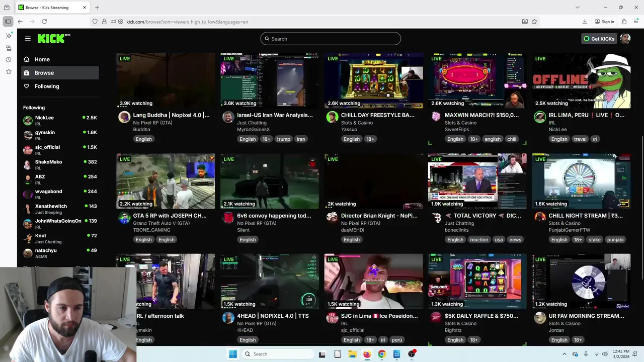The width and height of the screenshot is (644, 362).
Task: Click the PunjabiGamerFTW channel avatar
Action: (x=540, y=217)
